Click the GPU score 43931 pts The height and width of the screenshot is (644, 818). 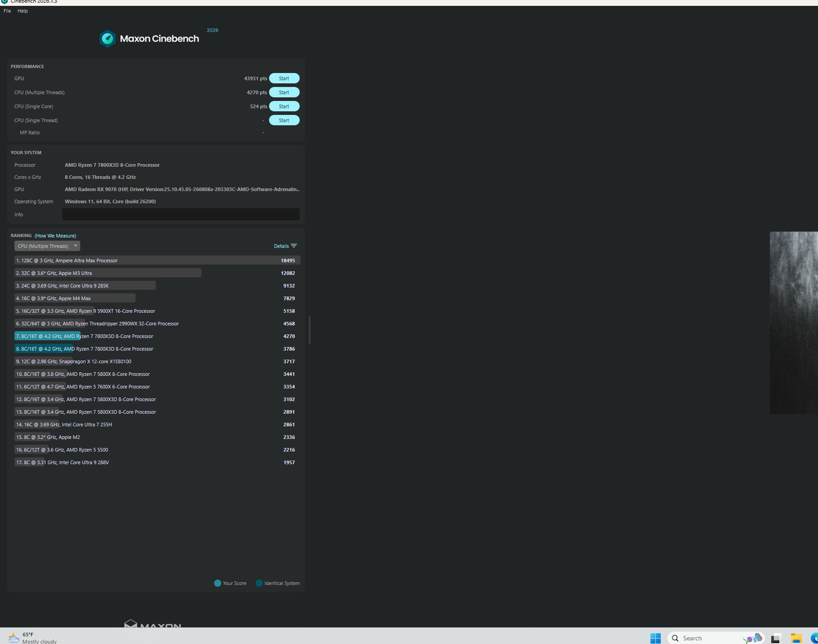pyautogui.click(x=255, y=78)
